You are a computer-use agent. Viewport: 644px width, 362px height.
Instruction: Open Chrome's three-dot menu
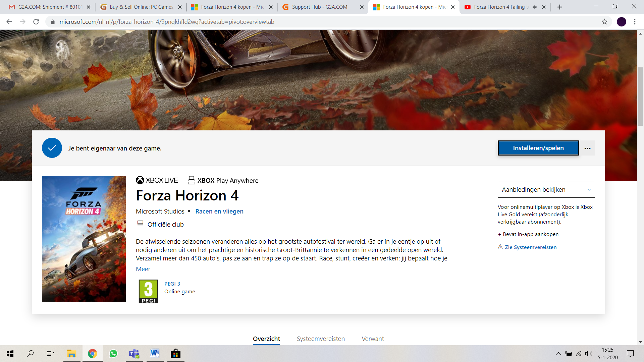635,22
